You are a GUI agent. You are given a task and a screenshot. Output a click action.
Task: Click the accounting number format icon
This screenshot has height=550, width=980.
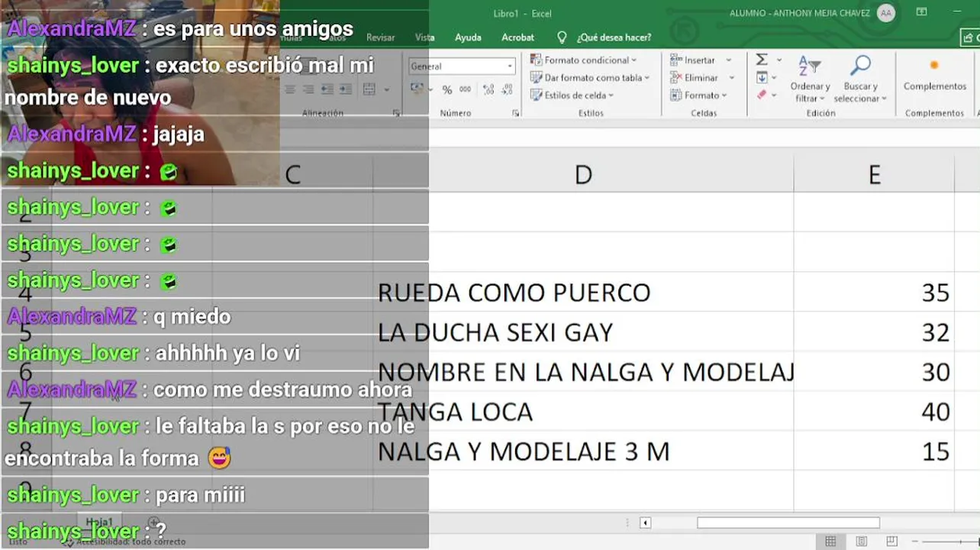click(417, 90)
